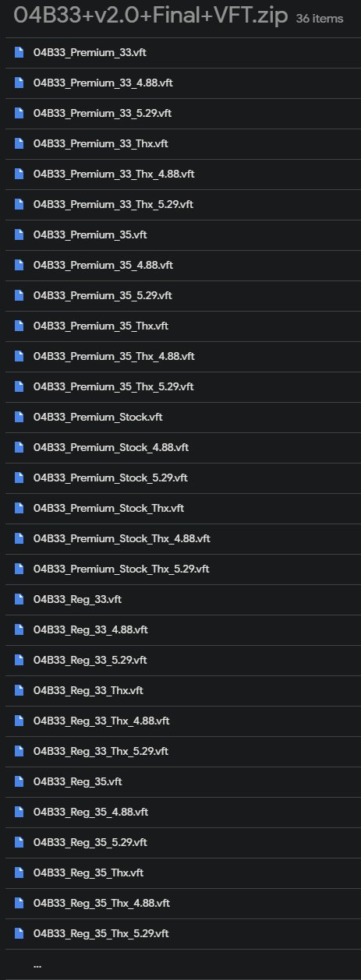361x980 pixels.
Task: Select the O4B33_Premium_Stock_4.88.vft entry
Action: (x=180, y=448)
